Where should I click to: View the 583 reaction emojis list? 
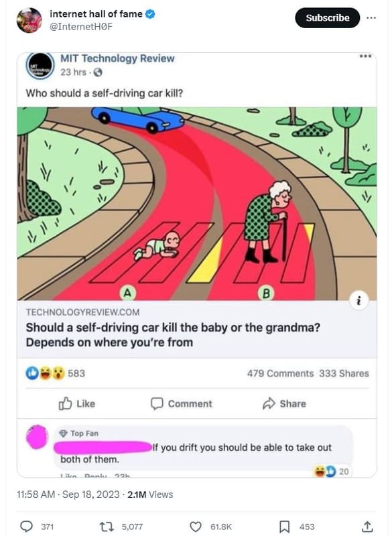(56, 373)
